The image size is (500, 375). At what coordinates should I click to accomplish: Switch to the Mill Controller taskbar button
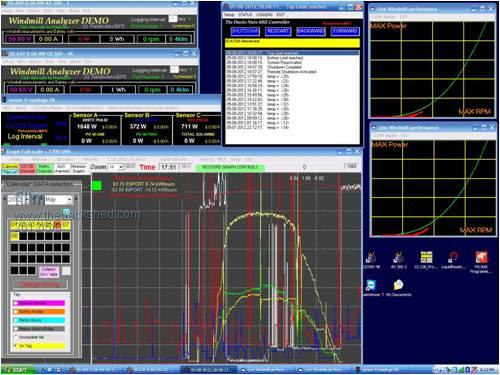208,370
